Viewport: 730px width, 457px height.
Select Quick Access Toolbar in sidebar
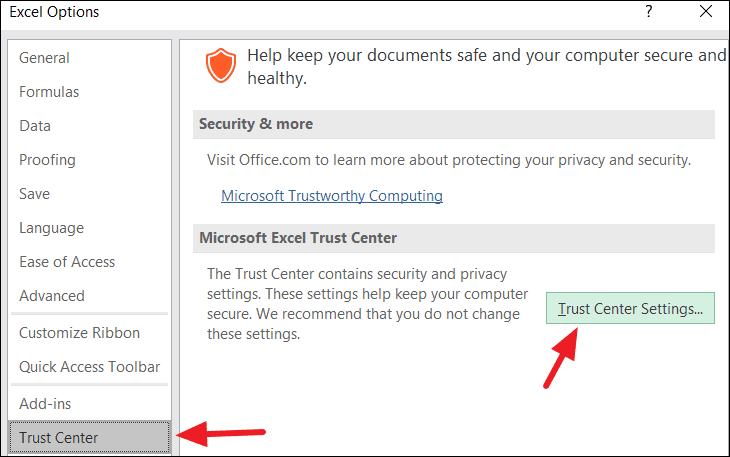point(89,367)
